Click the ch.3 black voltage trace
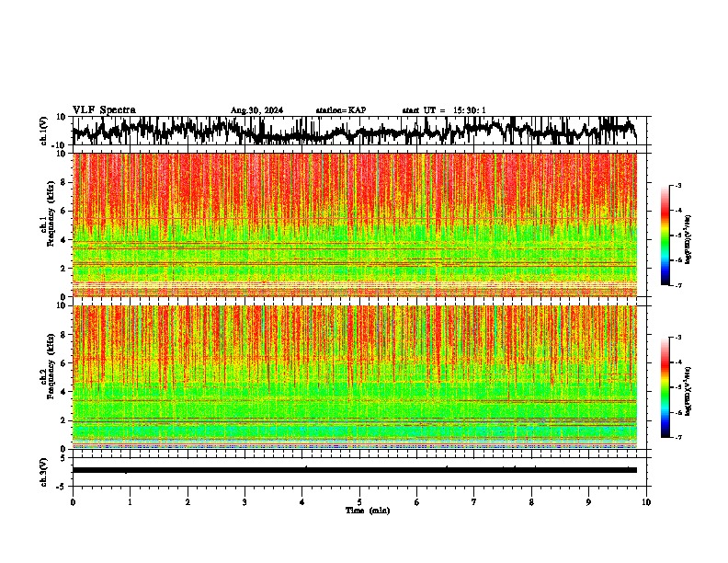Image resolution: width=728 pixels, height=563 pixels. [x=355, y=470]
